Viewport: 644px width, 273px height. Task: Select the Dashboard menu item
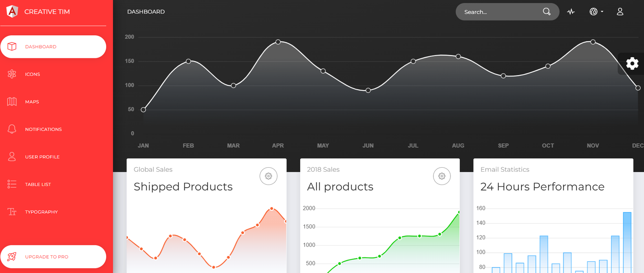click(x=53, y=47)
